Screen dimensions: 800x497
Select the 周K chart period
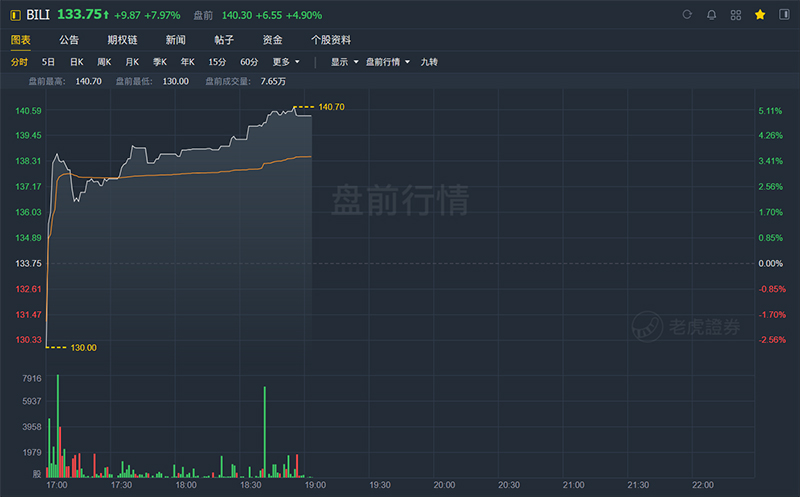tap(104, 62)
